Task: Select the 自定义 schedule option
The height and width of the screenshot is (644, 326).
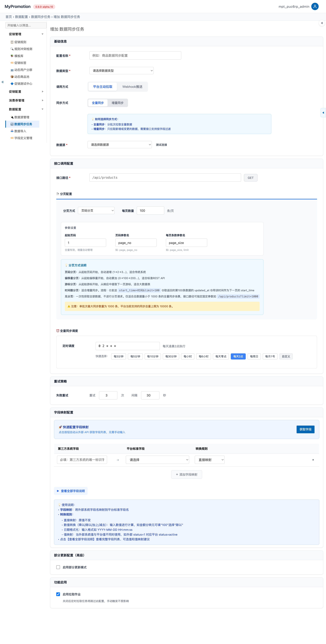Action: [286, 356]
